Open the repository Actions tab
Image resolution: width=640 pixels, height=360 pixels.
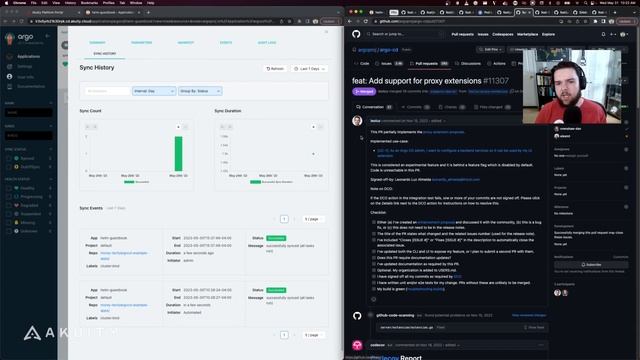pos(497,64)
